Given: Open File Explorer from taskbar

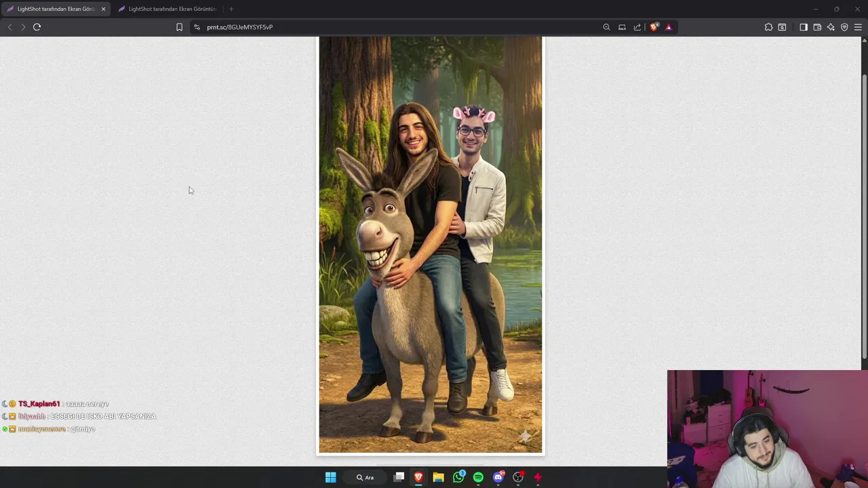Looking at the screenshot, I should (438, 477).
